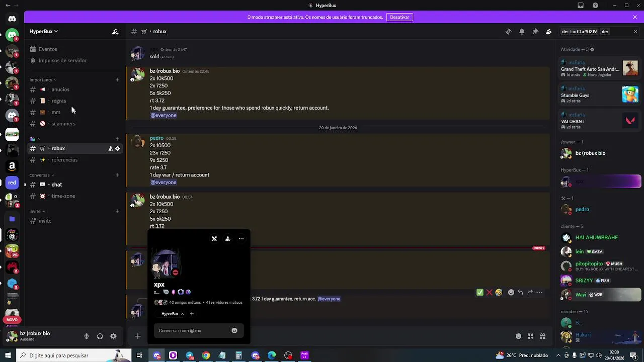This screenshot has width=644, height=362.
Task: Open Stumble Guys activity card
Action: (x=600, y=95)
